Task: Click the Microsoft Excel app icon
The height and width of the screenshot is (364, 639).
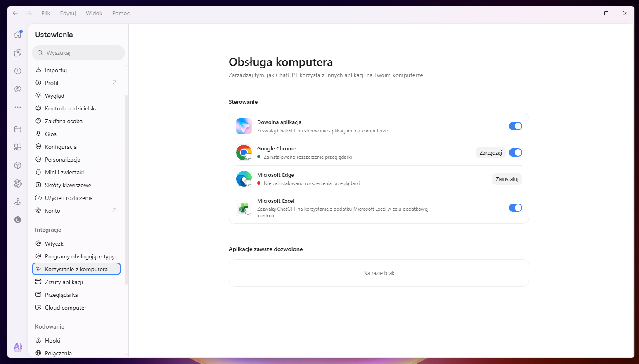Action: 244,208
